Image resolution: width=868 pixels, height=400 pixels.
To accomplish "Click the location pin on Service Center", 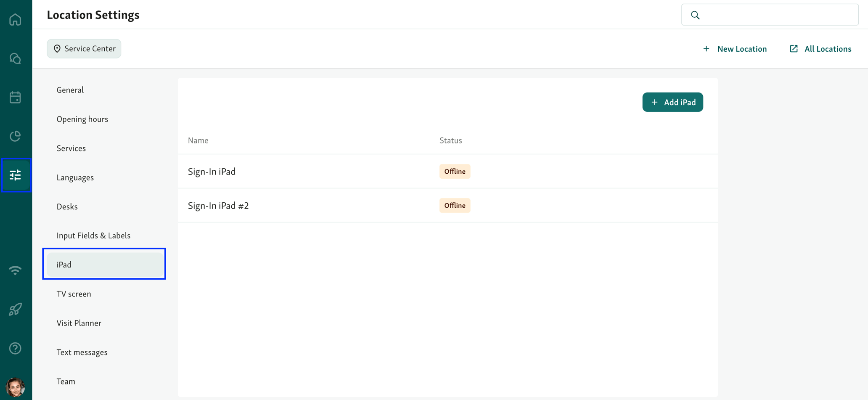I will click(58, 48).
